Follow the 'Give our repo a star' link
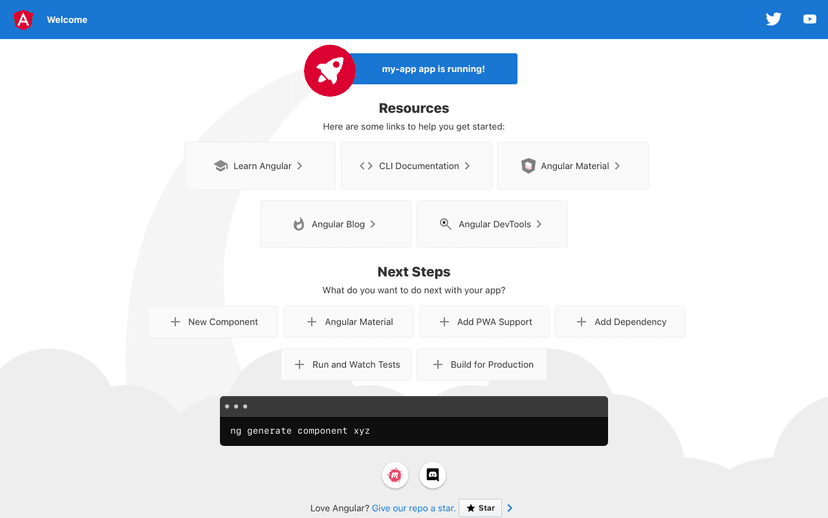828x518 pixels. tap(413, 508)
